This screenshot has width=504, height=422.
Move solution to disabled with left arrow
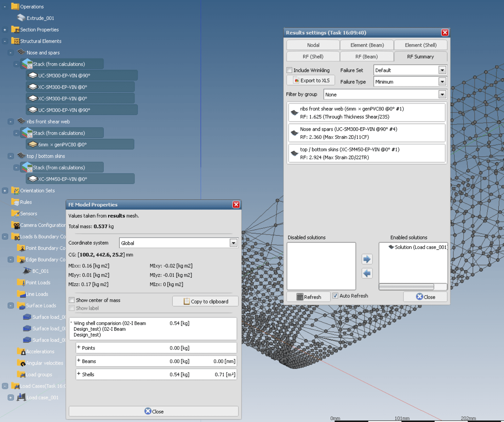pyautogui.click(x=367, y=273)
